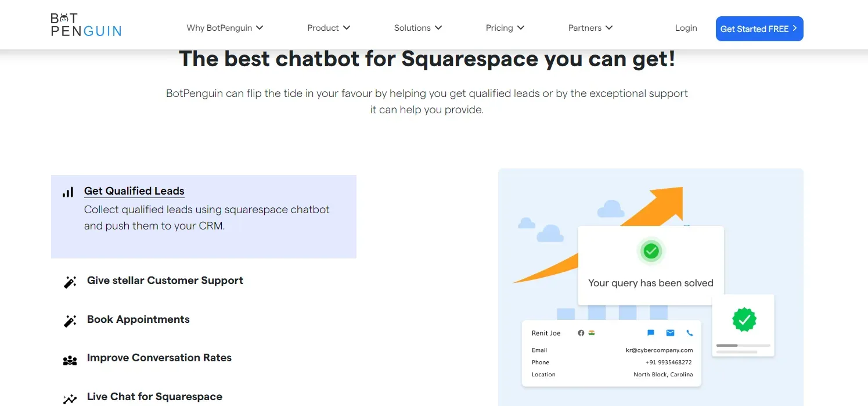Select the Get Qualified Leads feature tab
The image size is (868, 406).
click(x=204, y=217)
